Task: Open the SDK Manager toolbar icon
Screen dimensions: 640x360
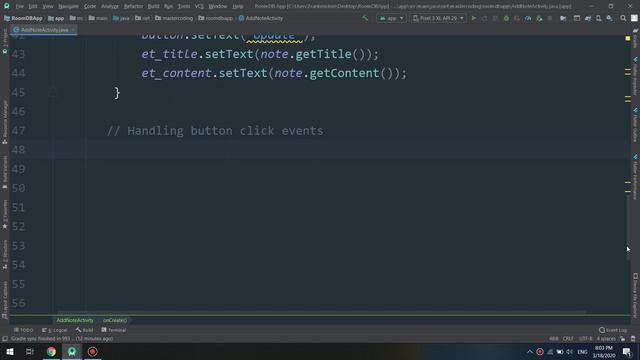Action: point(609,18)
